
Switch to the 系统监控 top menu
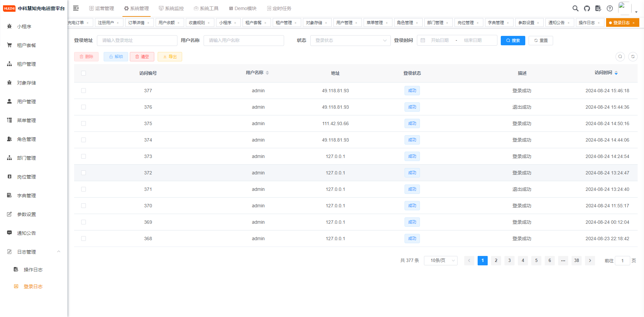(171, 8)
